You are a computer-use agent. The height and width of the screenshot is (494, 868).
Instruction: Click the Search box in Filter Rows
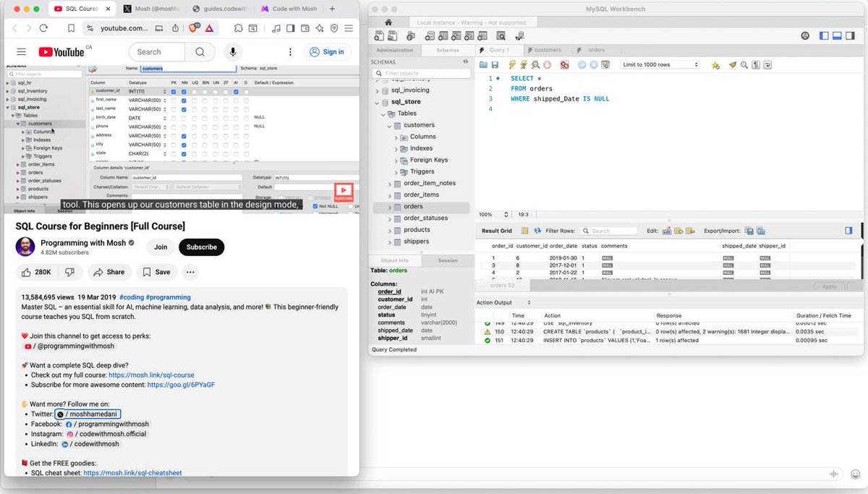(610, 231)
